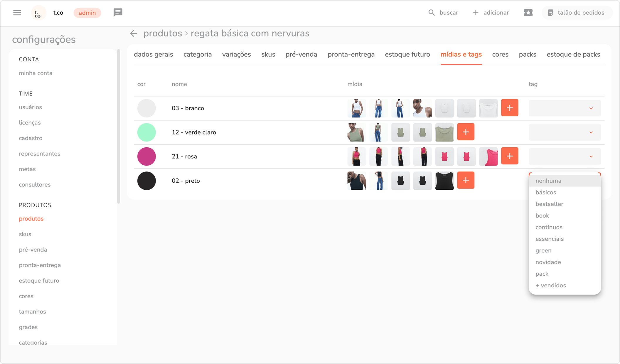Click the chat messages icon
The image size is (620, 364).
[118, 13]
